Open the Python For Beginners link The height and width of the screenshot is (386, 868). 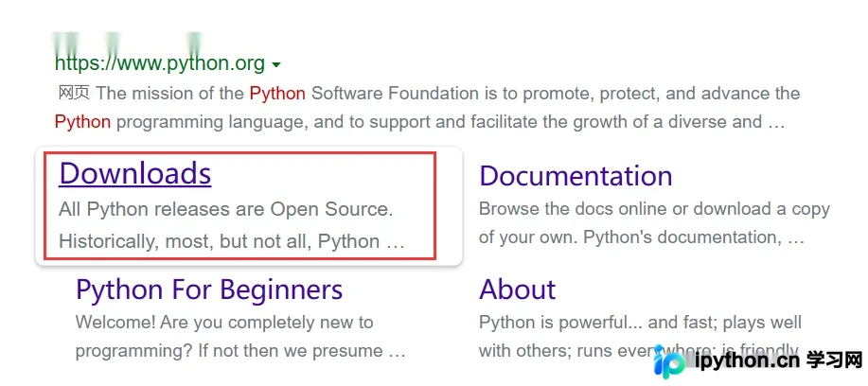[x=209, y=289]
